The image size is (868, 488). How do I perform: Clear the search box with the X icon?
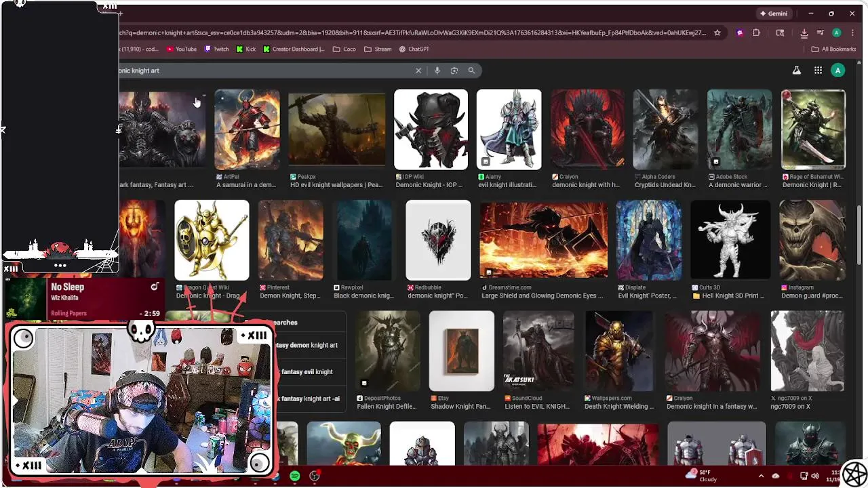[418, 70]
